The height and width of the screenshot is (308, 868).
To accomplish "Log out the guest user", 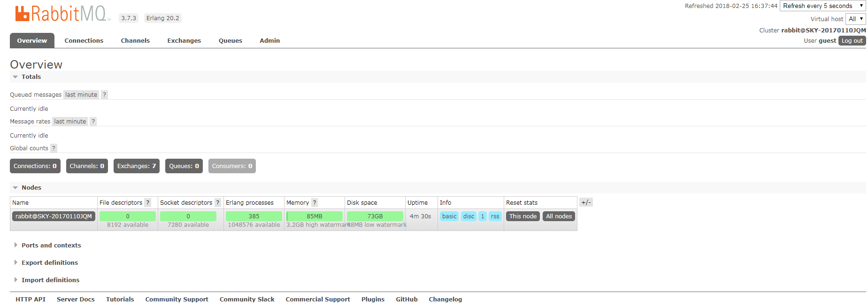I will tap(852, 41).
